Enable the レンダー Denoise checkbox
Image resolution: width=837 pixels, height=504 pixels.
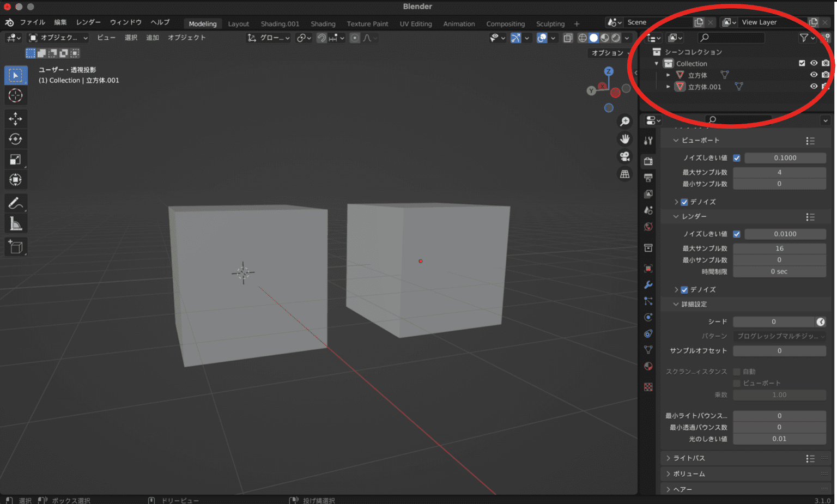point(684,289)
